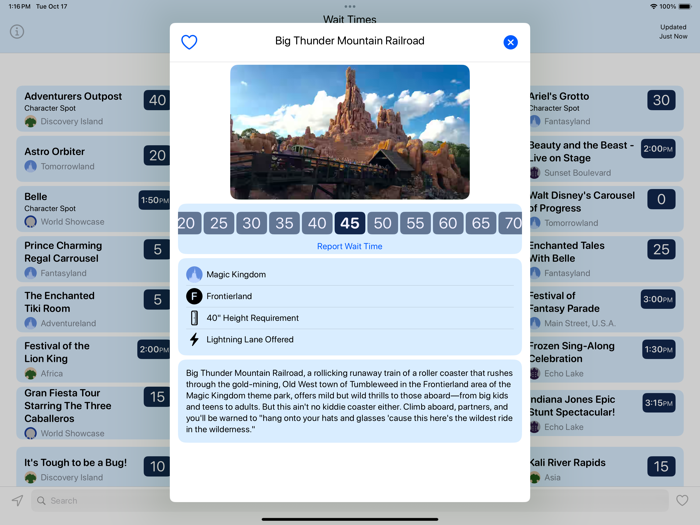Open the Adventurers Outpost card

click(x=93, y=108)
